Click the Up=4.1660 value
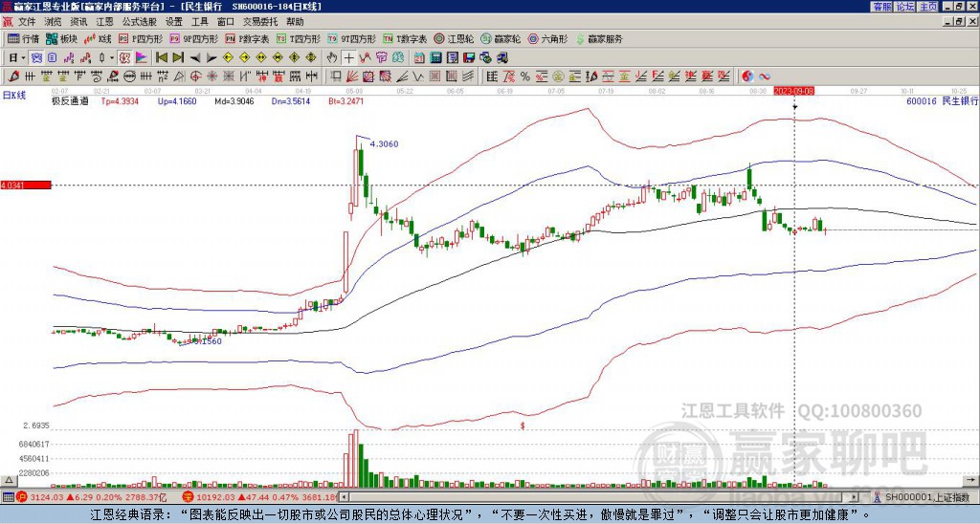 pos(177,100)
